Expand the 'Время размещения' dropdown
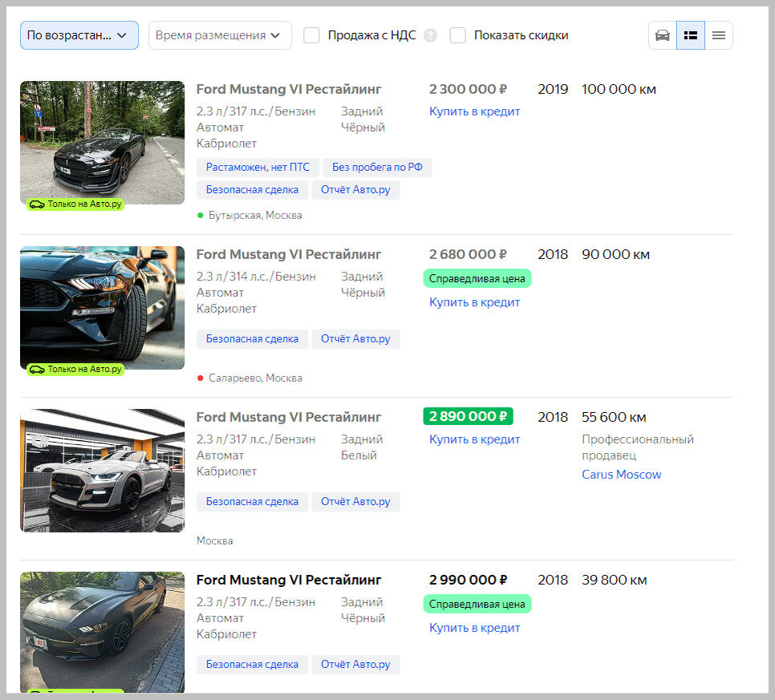 [220, 35]
